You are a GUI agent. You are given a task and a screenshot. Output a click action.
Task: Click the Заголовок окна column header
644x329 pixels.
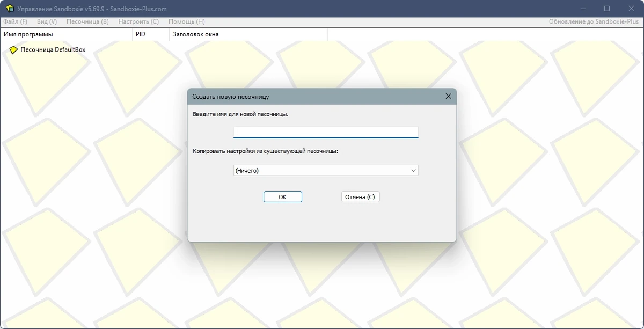pos(248,34)
